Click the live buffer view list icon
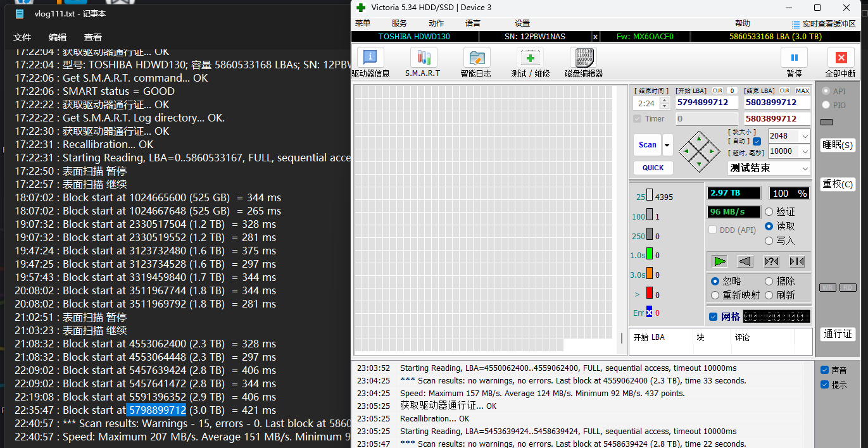The height and width of the screenshot is (448, 868). (x=796, y=24)
